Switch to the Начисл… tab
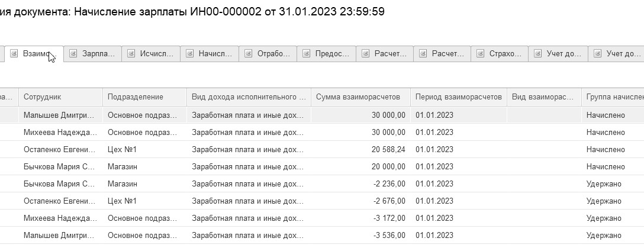The height and width of the screenshot is (251, 644). [x=215, y=54]
